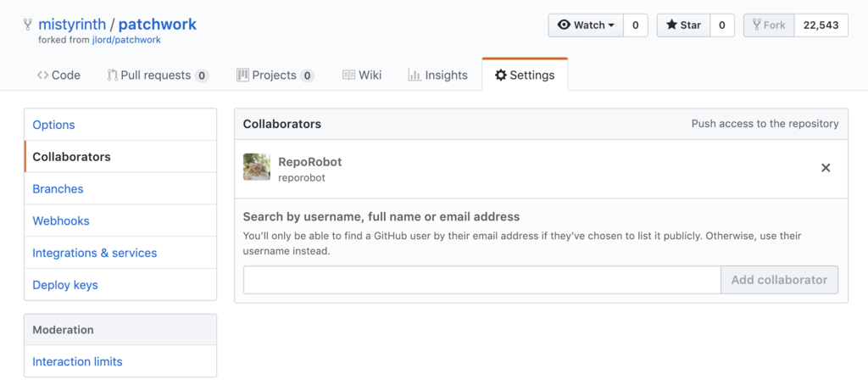The width and height of the screenshot is (868, 391).
Task: Open the Projects tab
Action: click(275, 75)
